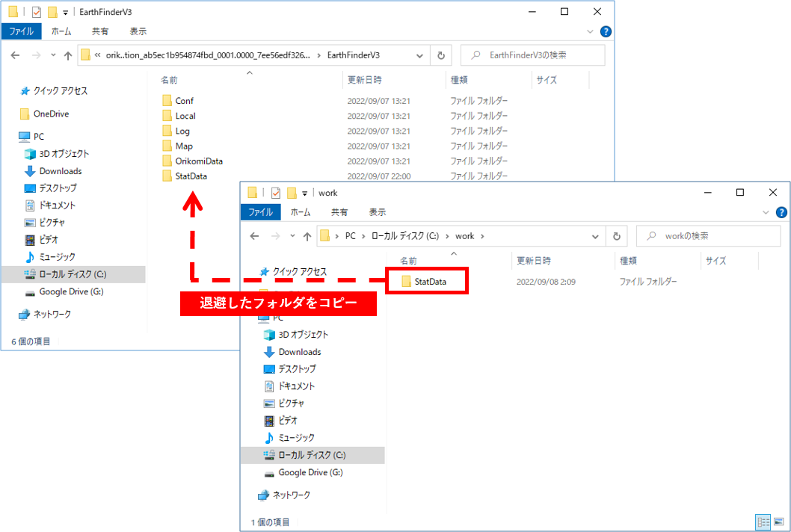The width and height of the screenshot is (791, 532).
Task: Click back arrow in the work window
Action: [254, 236]
